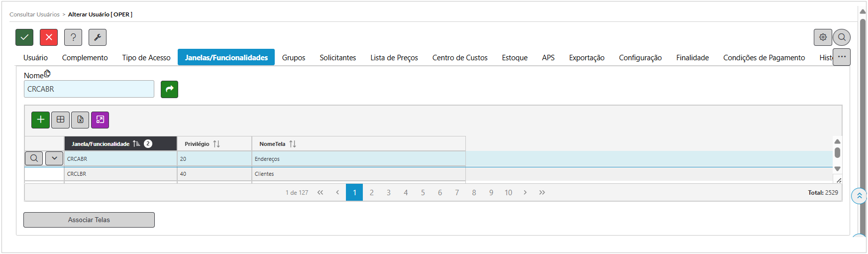Screen dimensions: 868x254
Task: Add a new row with green plus button
Action: [40, 120]
